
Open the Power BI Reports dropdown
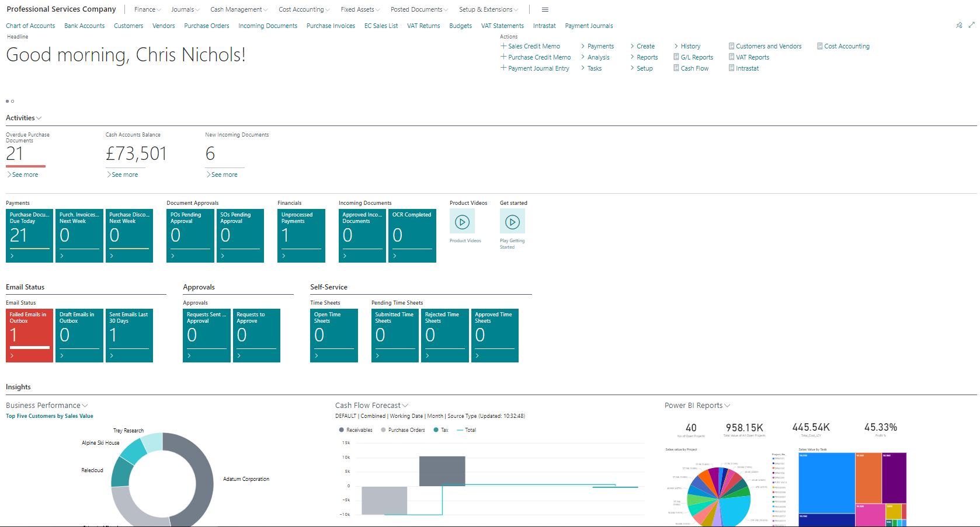point(728,405)
